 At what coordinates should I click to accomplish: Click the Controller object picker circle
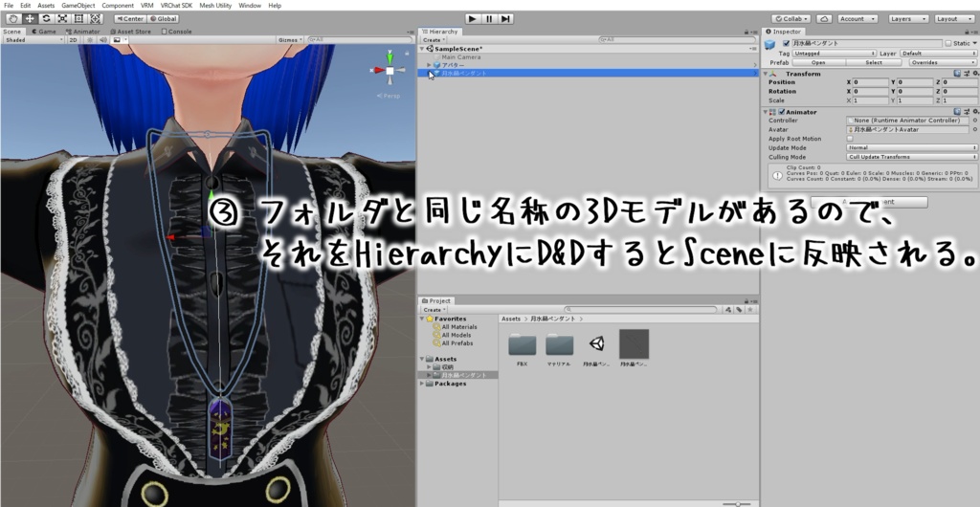[975, 121]
